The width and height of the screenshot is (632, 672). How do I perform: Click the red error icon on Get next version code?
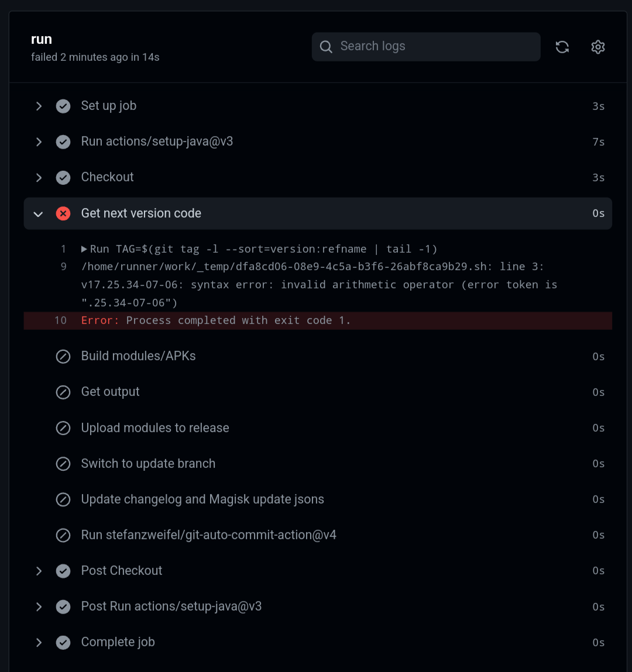click(63, 213)
